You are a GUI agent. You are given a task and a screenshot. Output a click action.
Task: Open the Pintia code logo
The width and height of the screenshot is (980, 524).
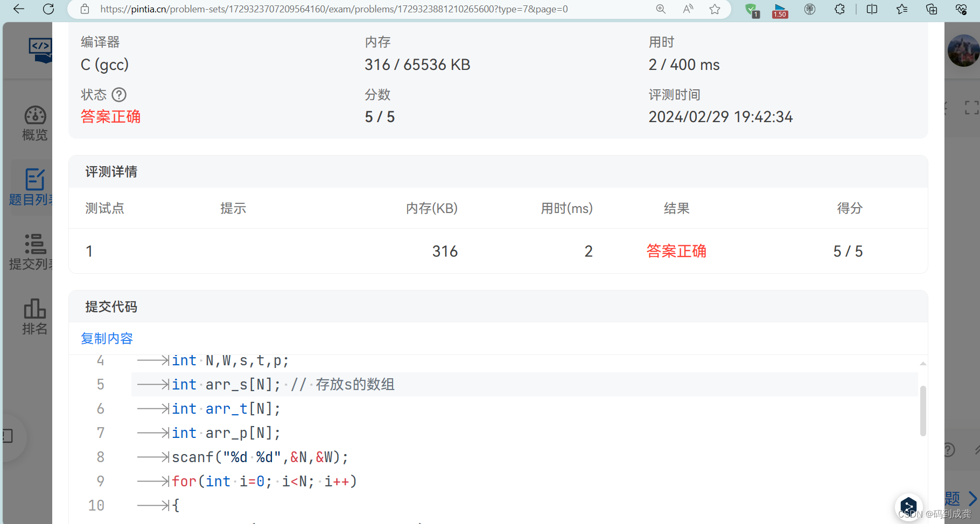(x=41, y=50)
